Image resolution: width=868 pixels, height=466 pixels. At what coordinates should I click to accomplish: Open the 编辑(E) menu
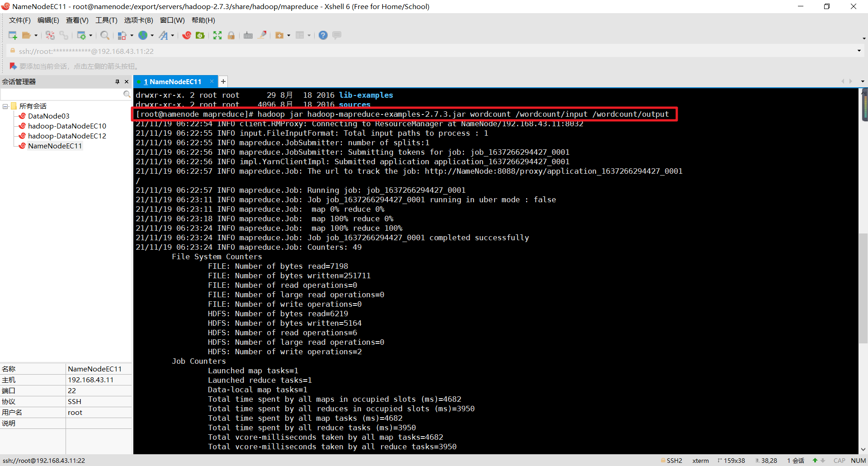[x=48, y=20]
